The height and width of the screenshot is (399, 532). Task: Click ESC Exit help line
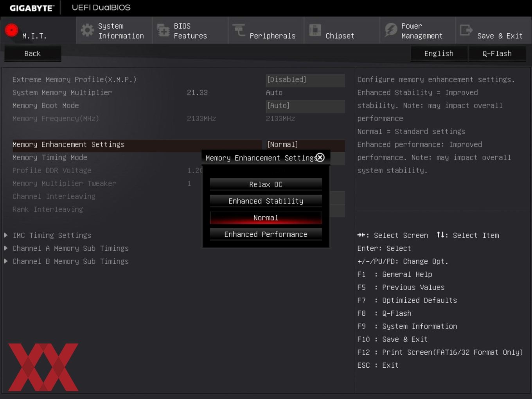(378, 365)
